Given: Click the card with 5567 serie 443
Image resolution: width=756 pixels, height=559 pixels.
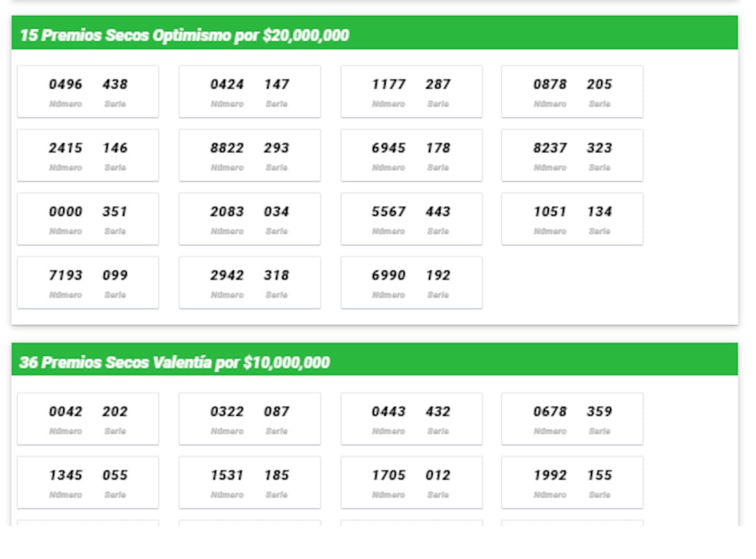Looking at the screenshot, I should click(x=411, y=219).
